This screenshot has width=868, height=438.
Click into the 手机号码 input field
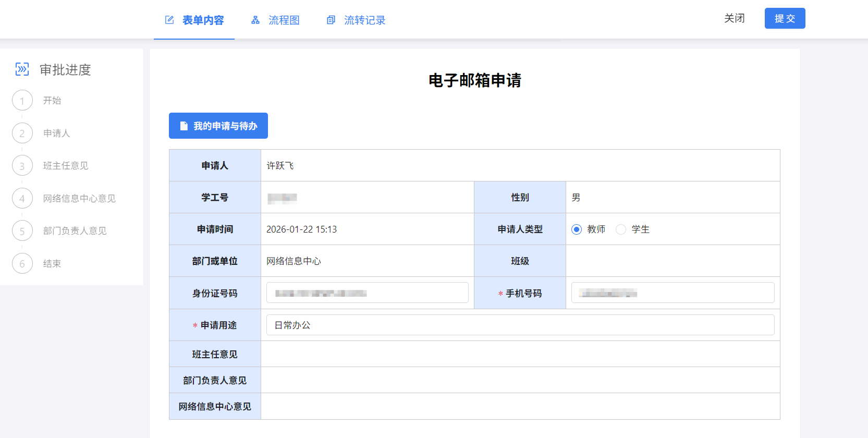pyautogui.click(x=673, y=293)
